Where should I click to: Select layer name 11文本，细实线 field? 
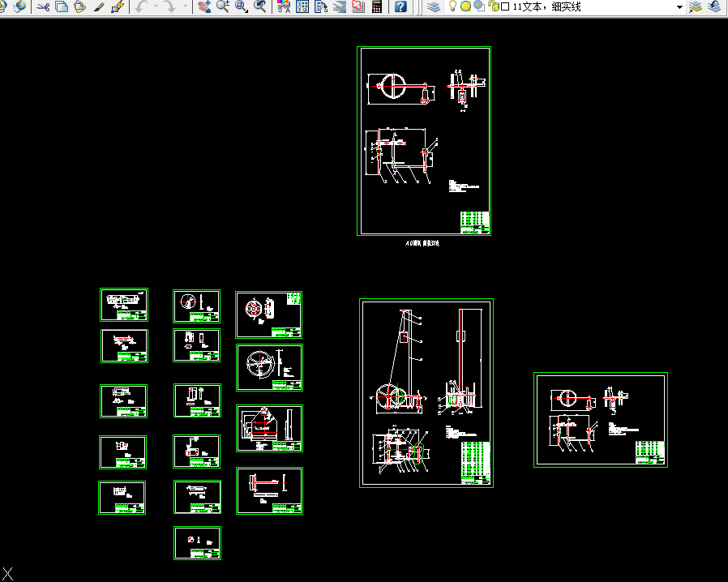(546, 6)
